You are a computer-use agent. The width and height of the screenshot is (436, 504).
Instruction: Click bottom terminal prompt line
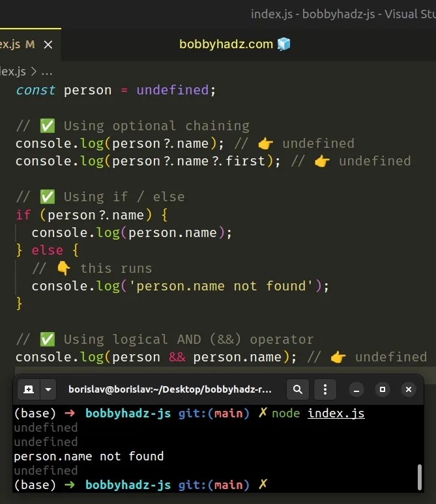(x=141, y=484)
